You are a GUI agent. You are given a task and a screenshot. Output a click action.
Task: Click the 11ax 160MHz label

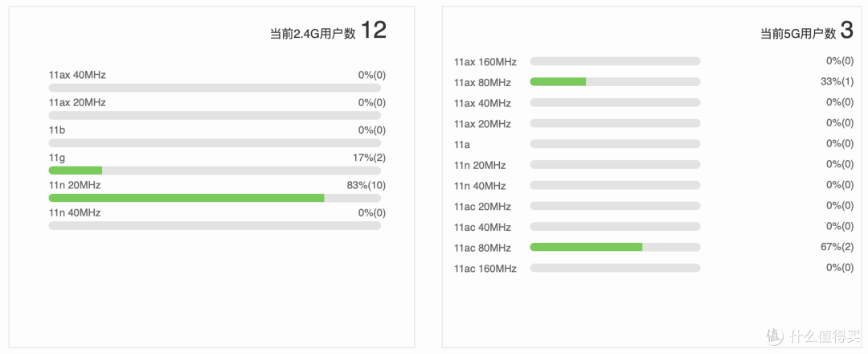tap(485, 62)
